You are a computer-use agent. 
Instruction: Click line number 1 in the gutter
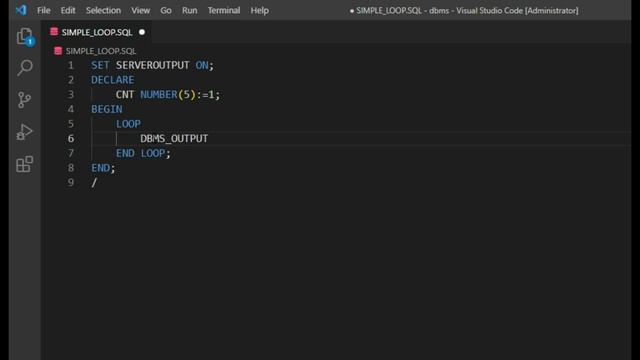tap(71, 65)
